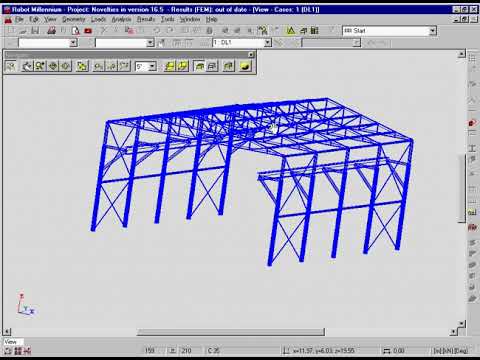Open the 1 : DL1 load case dropdown
Viewport: 480px width, 360px height.
coord(242,43)
